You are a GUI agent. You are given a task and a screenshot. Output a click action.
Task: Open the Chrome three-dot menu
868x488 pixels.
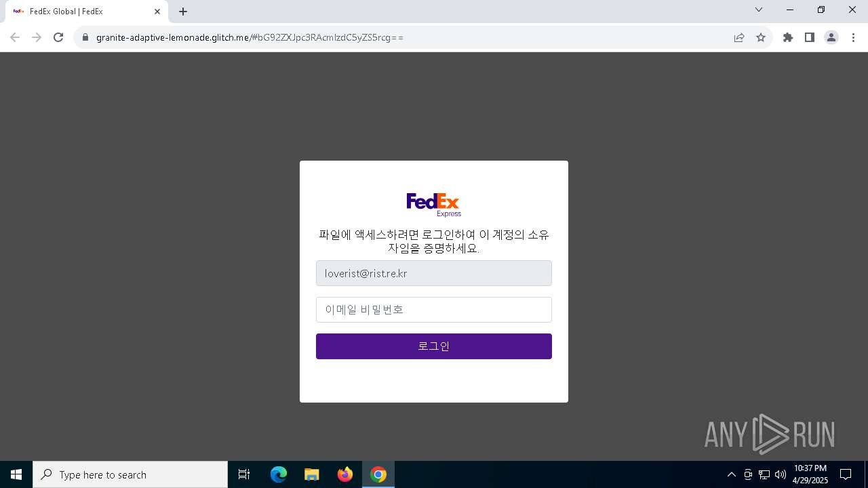point(853,37)
